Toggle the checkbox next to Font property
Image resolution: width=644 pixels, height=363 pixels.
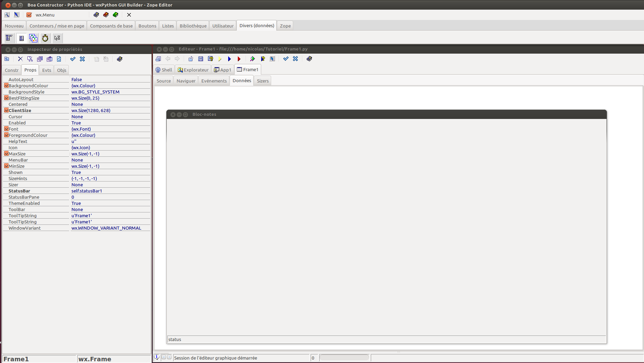point(6,129)
